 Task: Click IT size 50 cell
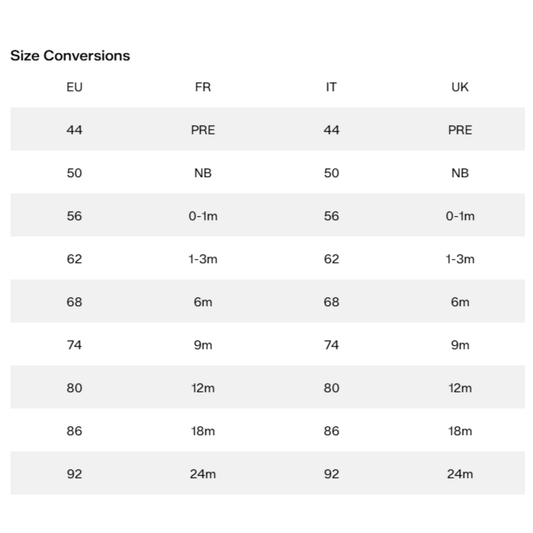point(331,173)
